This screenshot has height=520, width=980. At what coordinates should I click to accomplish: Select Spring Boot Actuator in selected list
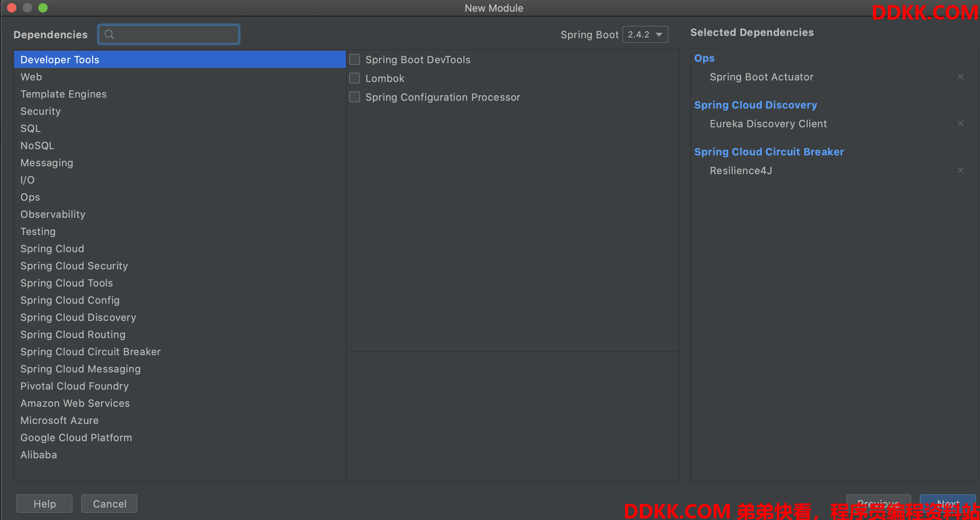761,77
